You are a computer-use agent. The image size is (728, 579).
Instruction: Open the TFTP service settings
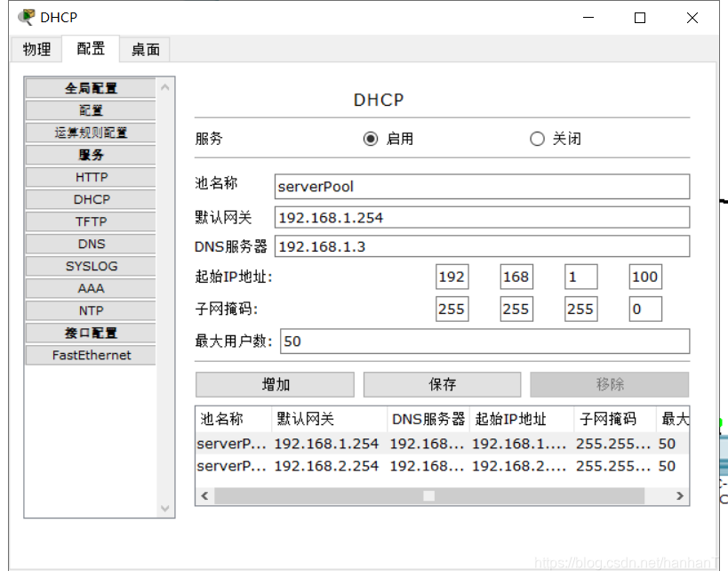pyautogui.click(x=91, y=221)
